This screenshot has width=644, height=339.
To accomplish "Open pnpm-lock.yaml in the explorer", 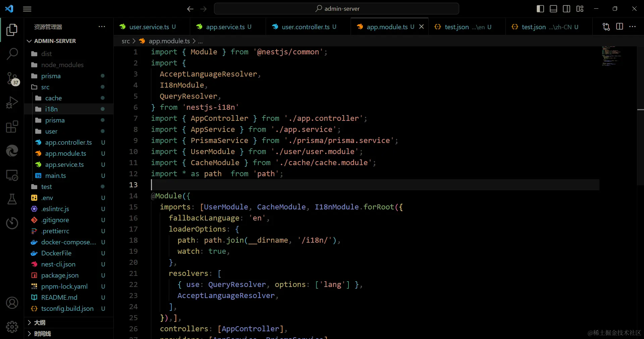I will pyautogui.click(x=69, y=286).
